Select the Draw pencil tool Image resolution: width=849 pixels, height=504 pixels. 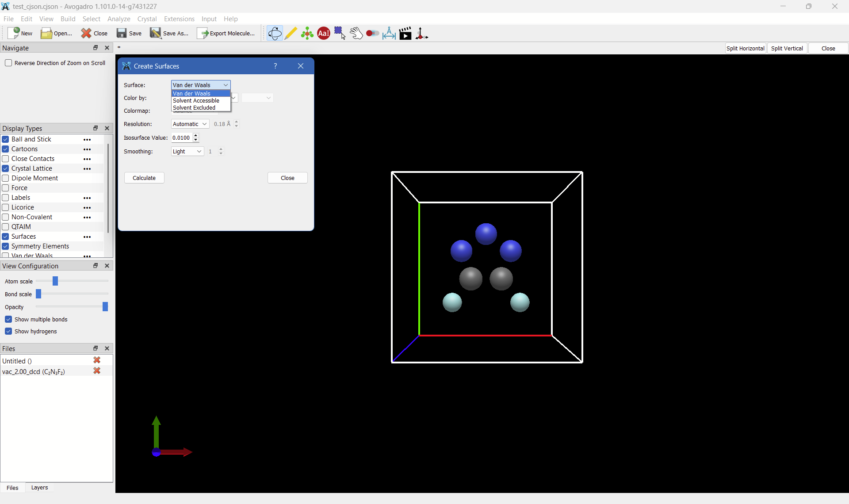click(291, 33)
